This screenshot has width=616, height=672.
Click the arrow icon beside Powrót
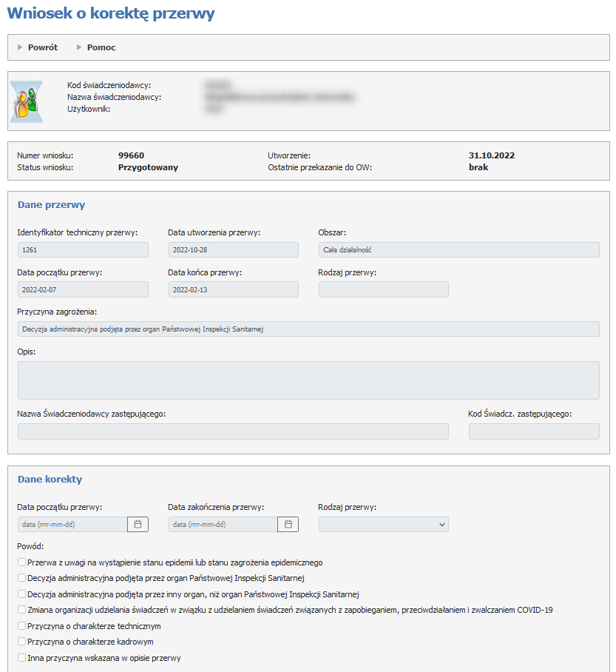[20, 47]
